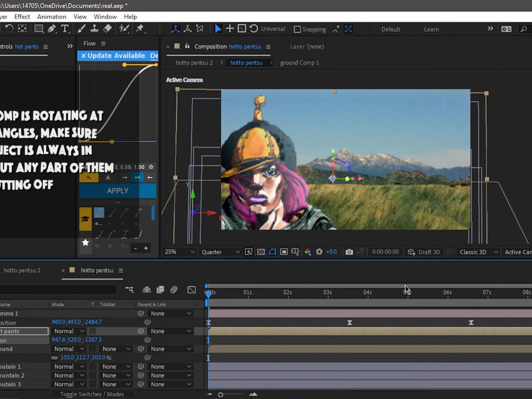Toggle scale constrain proportions link icon
Viewport: 532px width, 399px height.
[54, 358]
